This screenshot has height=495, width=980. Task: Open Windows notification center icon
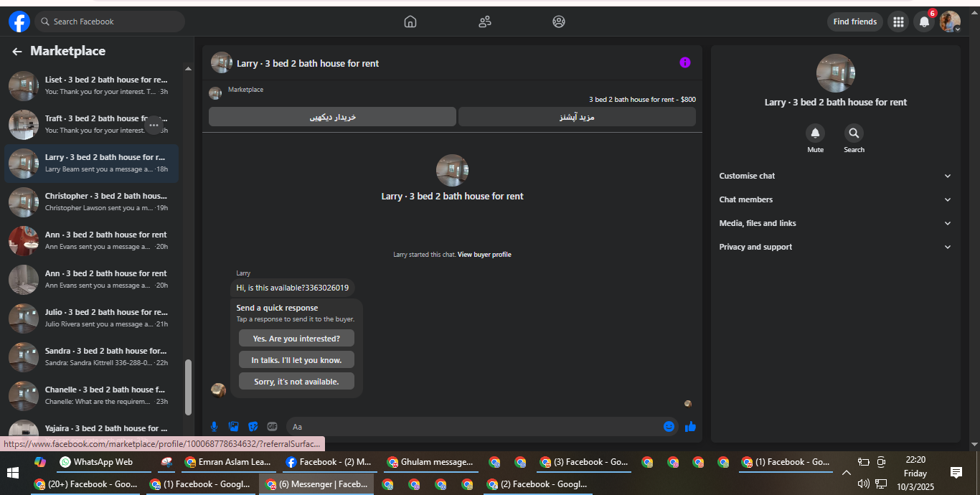pyautogui.click(x=956, y=473)
